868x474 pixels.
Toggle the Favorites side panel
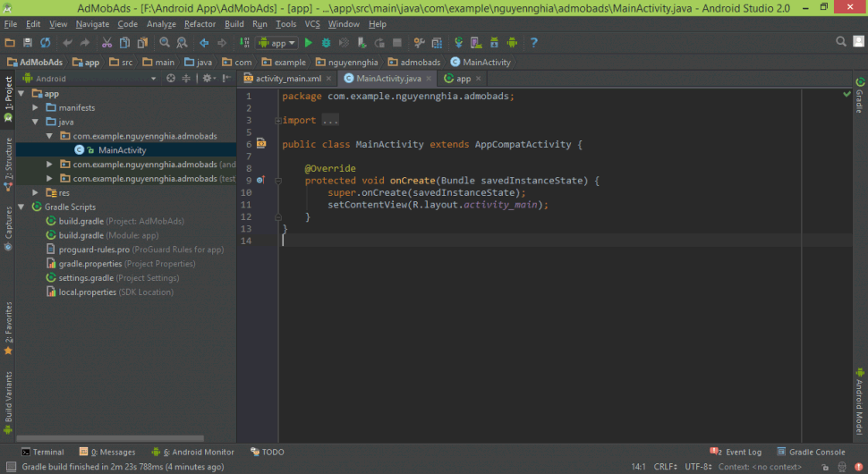click(x=8, y=328)
